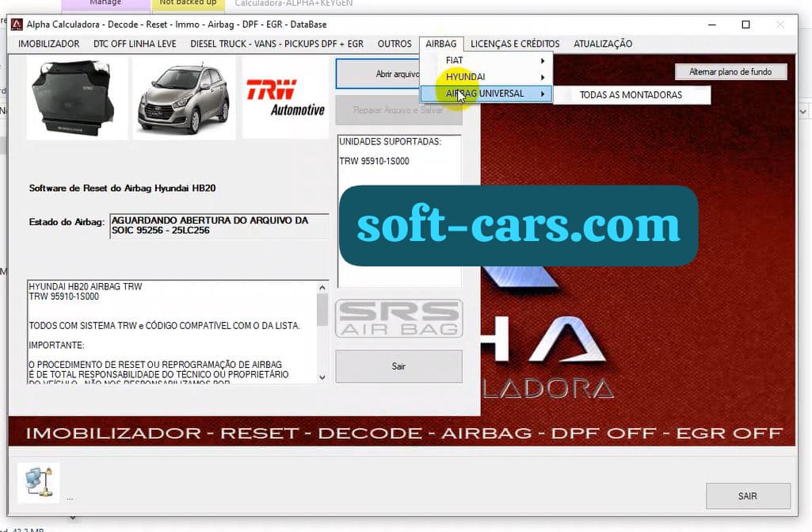The width and height of the screenshot is (812, 532).
Task: Minimize the Alpha Calculadora window
Action: [x=712, y=25]
